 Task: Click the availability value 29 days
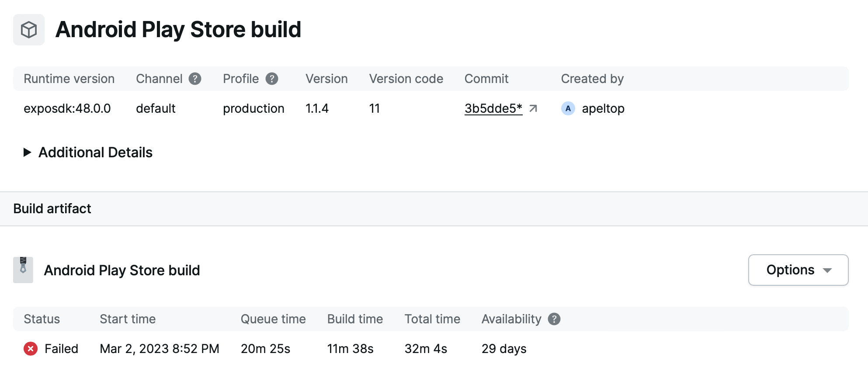tap(504, 349)
